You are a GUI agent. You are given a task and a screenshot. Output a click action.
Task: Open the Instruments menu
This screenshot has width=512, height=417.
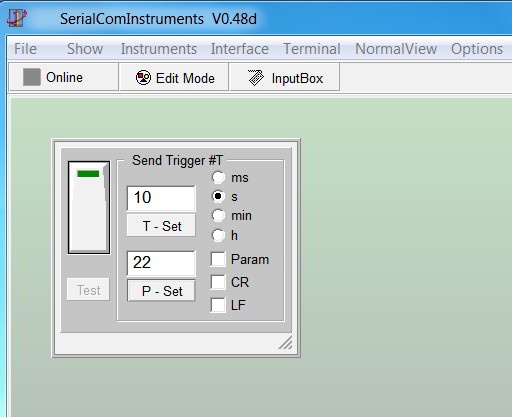coord(159,49)
